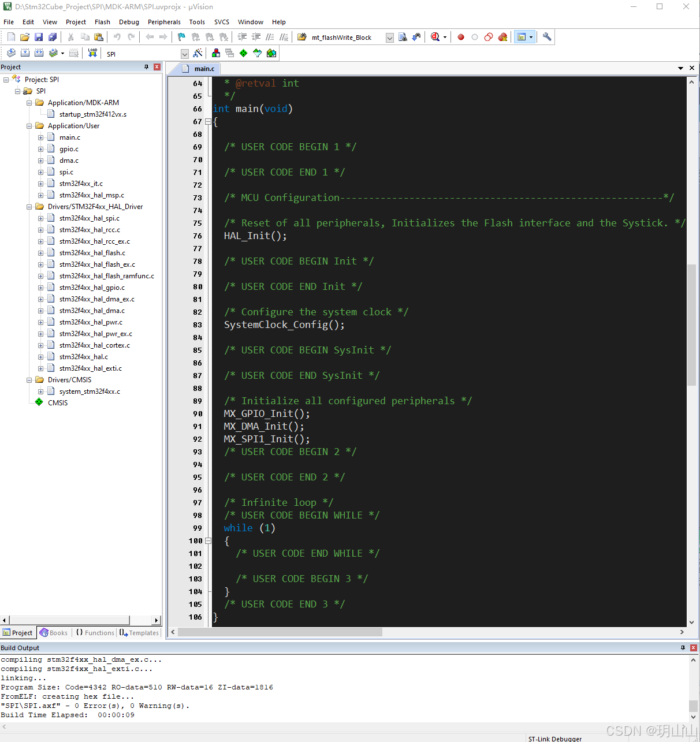Viewport: 700px width, 742px height.
Task: Translate the current file icon
Action: click(11, 53)
